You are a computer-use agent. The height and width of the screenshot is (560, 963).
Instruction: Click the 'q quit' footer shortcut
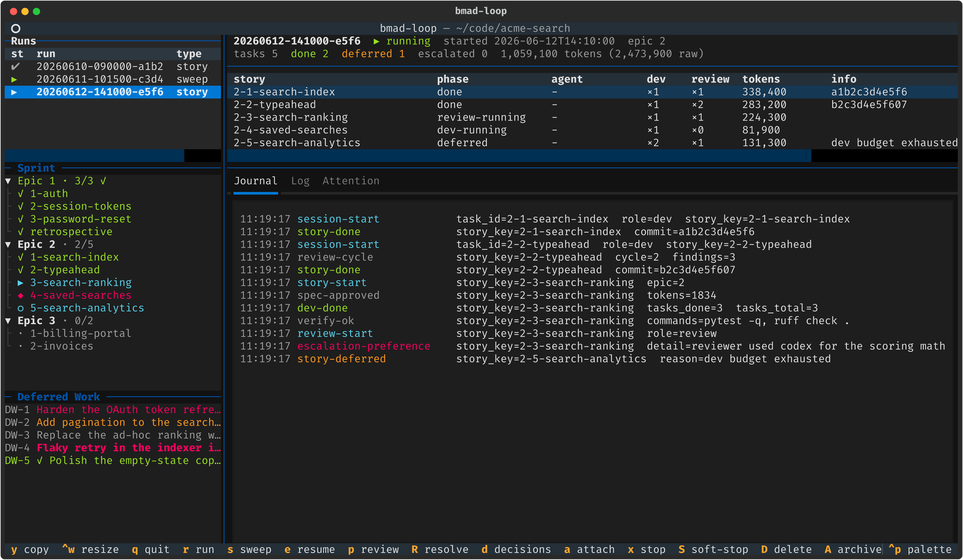pos(151,550)
